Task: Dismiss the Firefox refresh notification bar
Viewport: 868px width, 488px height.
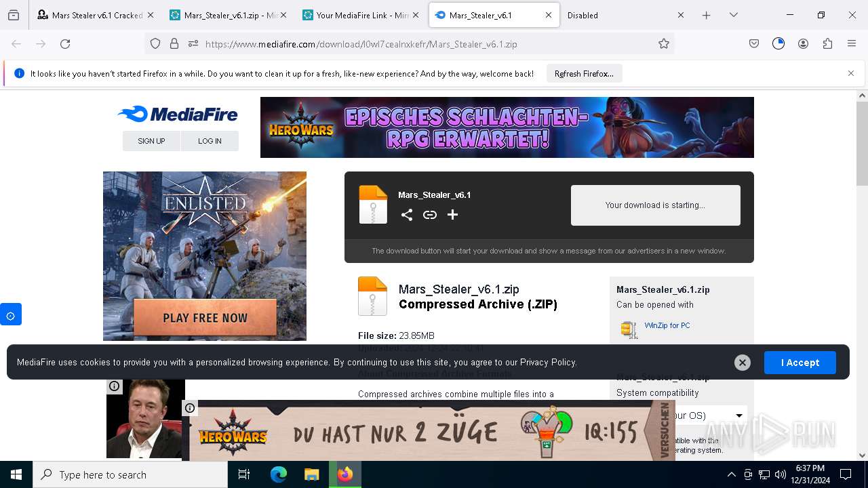Action: coord(851,73)
